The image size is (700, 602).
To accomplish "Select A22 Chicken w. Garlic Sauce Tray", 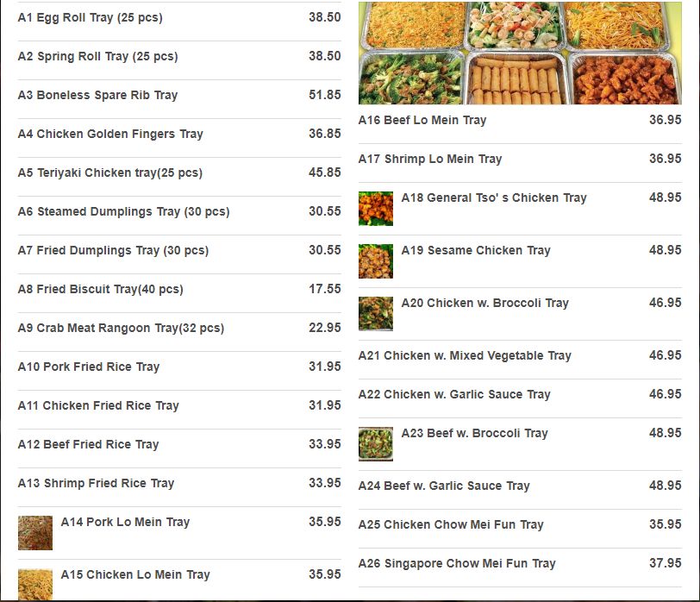I will 454,395.
